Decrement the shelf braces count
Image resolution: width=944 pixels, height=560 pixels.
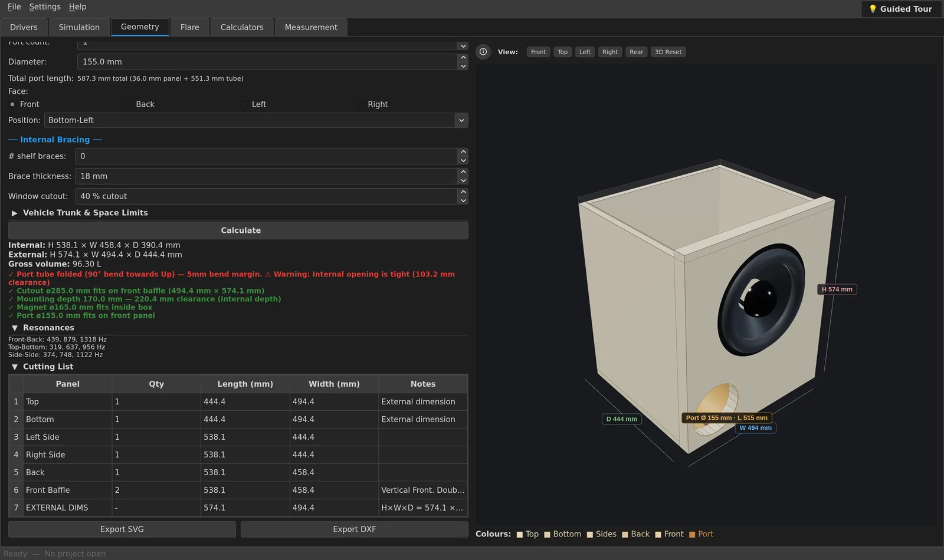(463, 160)
